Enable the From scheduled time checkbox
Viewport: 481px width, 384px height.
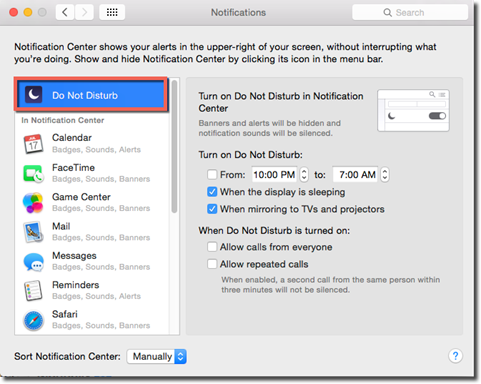tap(212, 174)
